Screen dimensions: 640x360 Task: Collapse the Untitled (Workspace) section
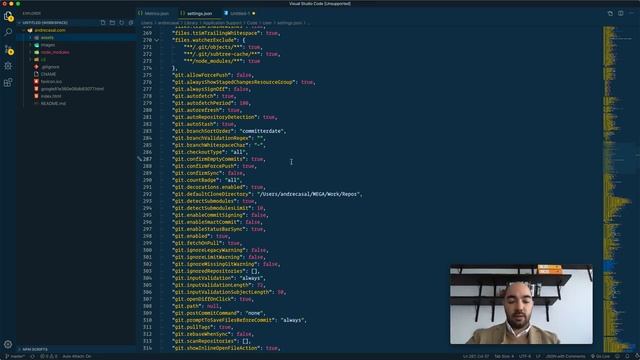[x=45, y=23]
